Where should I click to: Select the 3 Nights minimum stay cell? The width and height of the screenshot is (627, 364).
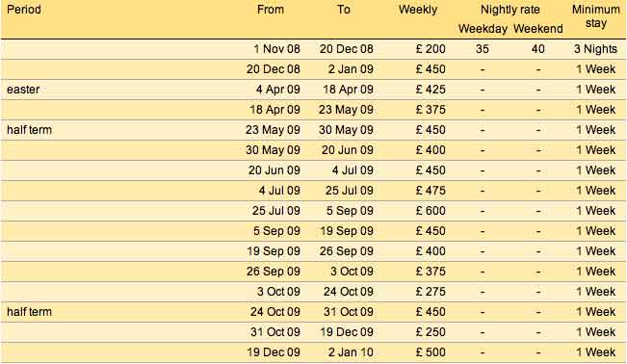(595, 49)
